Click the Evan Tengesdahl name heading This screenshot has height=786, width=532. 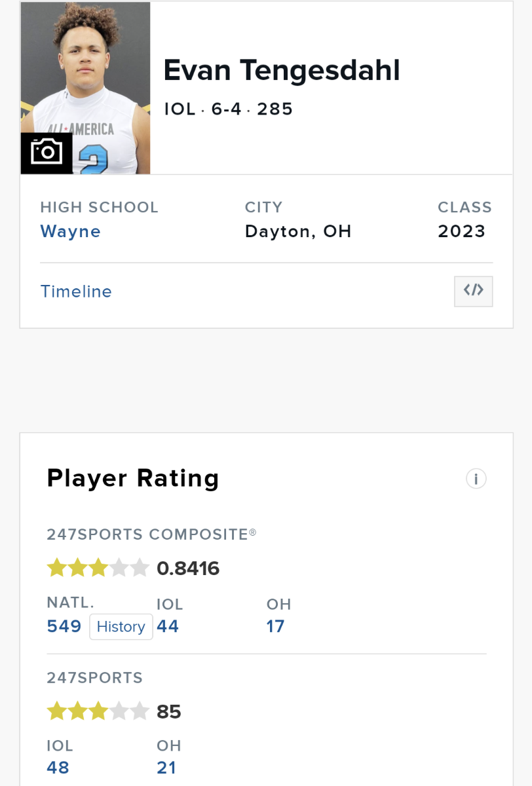click(x=282, y=70)
